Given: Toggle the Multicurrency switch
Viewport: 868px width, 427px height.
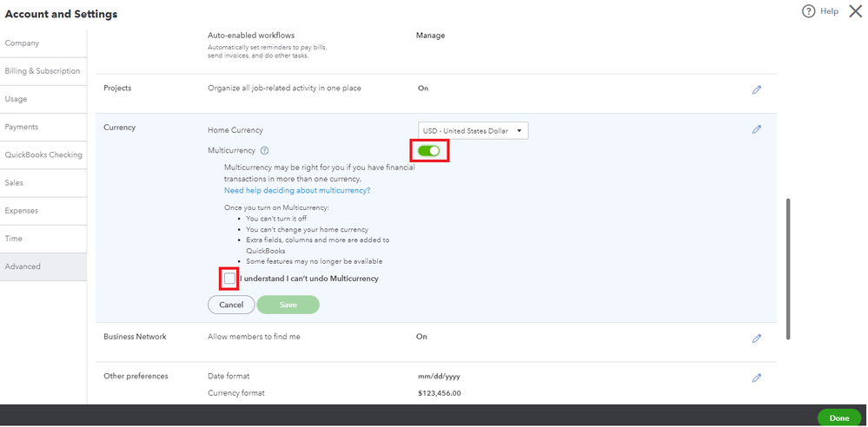Looking at the screenshot, I should [428, 150].
